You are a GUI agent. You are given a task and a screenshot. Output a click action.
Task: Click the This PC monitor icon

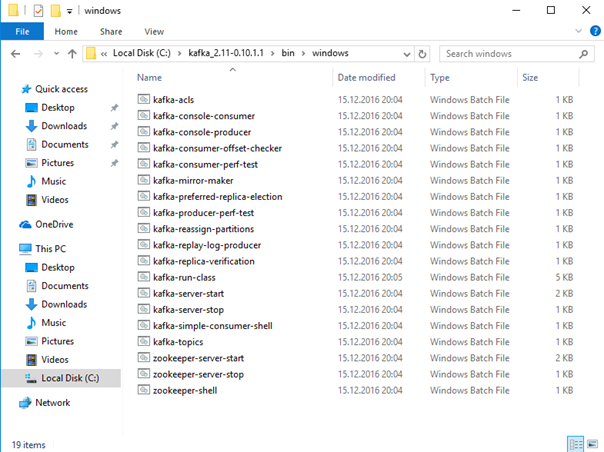[25, 249]
